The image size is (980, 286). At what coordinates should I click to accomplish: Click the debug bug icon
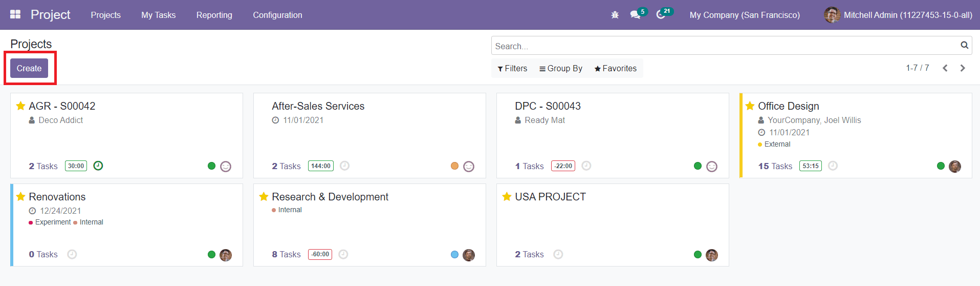click(615, 15)
